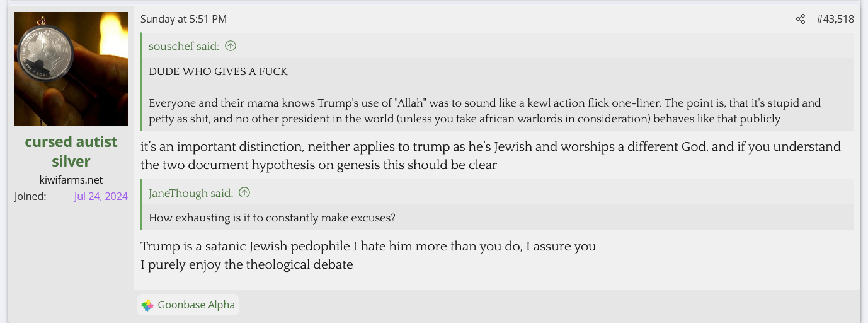Click the line about enjoying theological debate

[x=246, y=265]
